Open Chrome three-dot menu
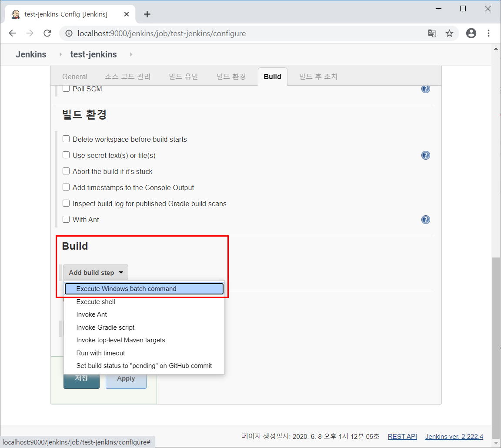The height and width of the screenshot is (448, 501). pos(488,33)
